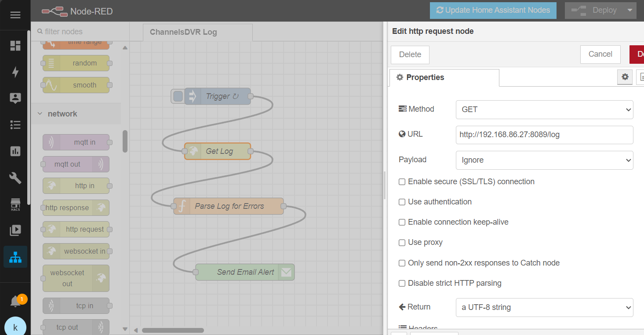
Task: Click the Media player sidebar icon
Action: click(15, 230)
